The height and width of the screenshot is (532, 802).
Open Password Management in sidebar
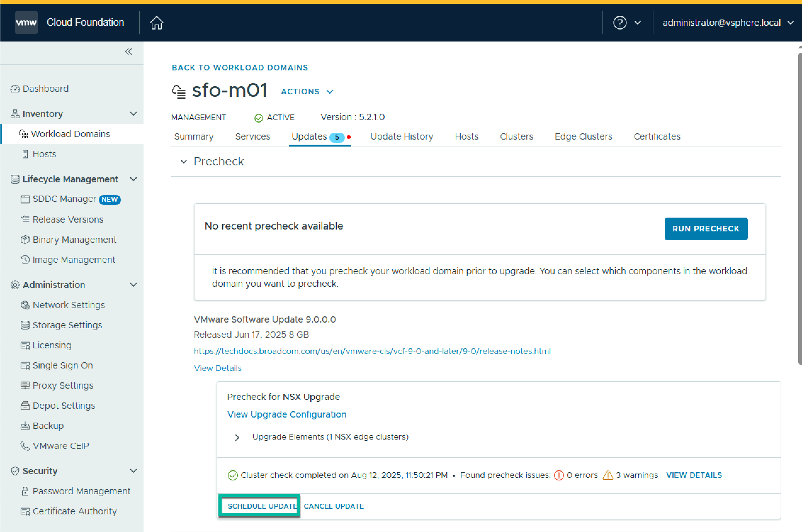[81, 491]
